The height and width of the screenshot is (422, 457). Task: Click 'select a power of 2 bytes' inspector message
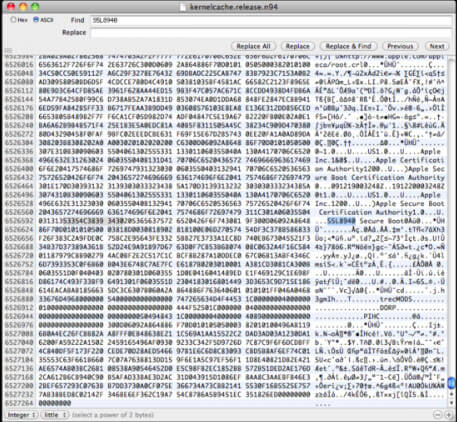pyautogui.click(x=113, y=415)
